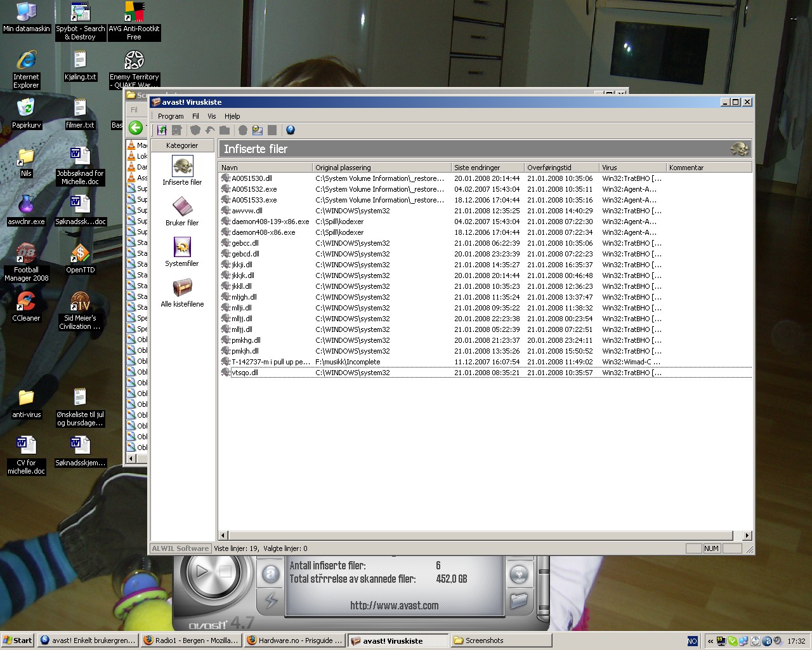
Task: Select AVG Anti-Rootkit Free desktop icon
Action: [x=134, y=22]
